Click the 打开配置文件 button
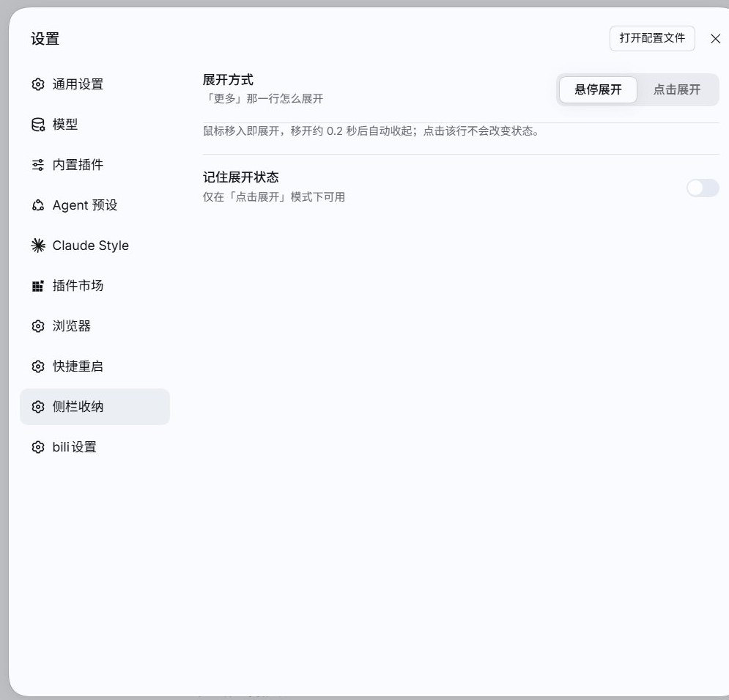This screenshot has width=729, height=700. [652, 38]
